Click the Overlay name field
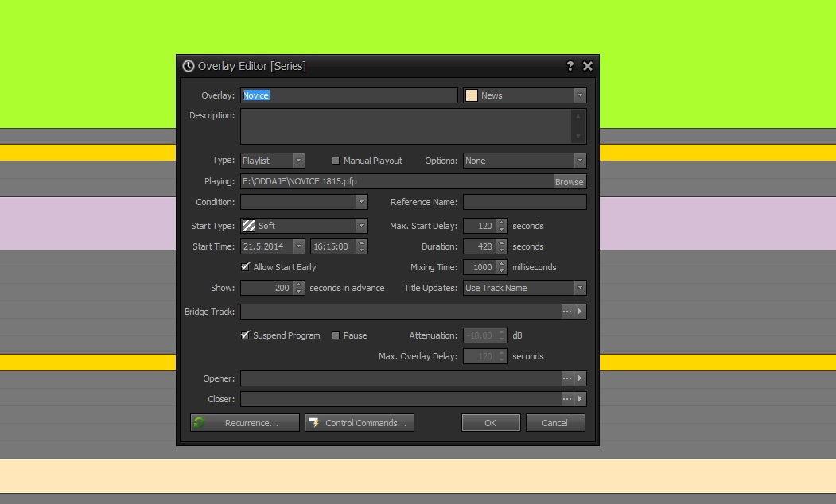 pos(348,95)
